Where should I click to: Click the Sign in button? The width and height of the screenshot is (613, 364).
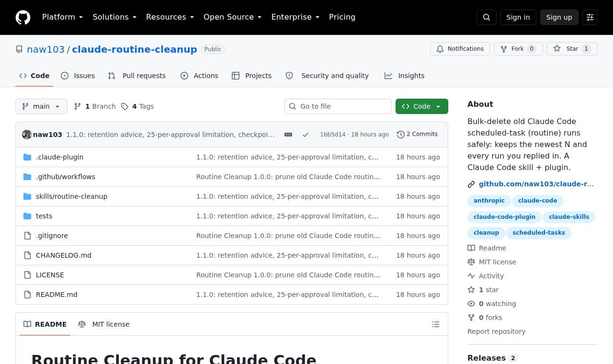pos(518,17)
